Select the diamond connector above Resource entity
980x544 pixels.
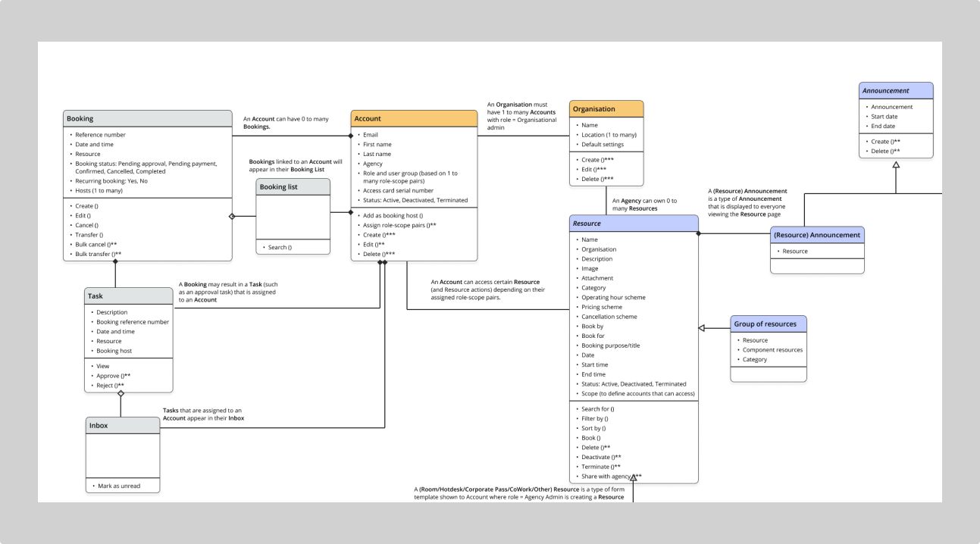[698, 233]
